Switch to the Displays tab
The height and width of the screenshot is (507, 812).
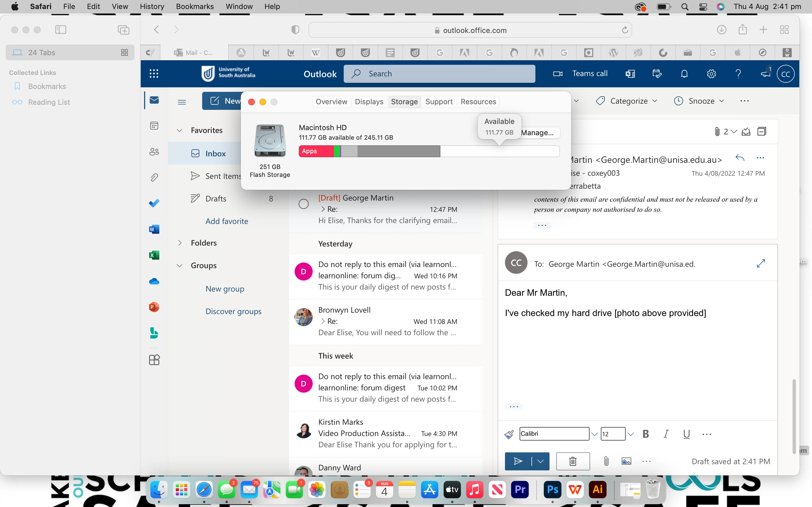tap(369, 102)
